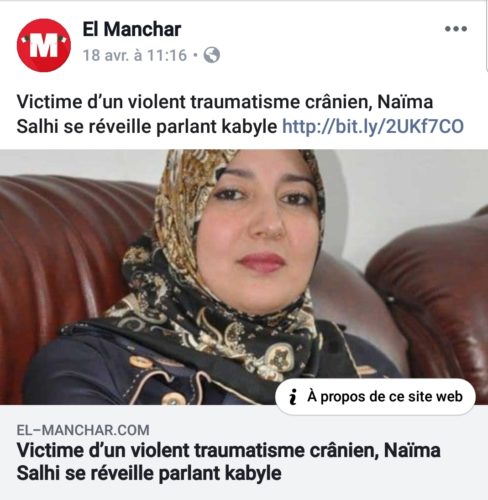Open the El Manchar page name
The image size is (488, 500).
[x=132, y=29]
